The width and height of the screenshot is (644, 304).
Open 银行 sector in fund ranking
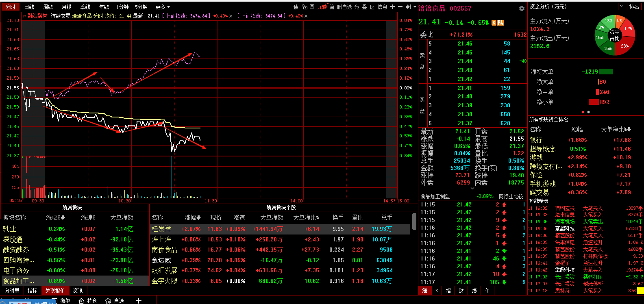pos(585,140)
